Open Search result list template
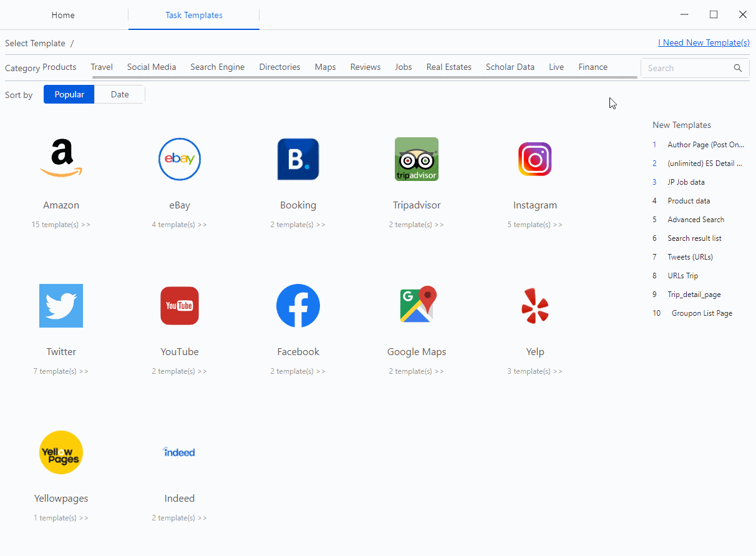 (694, 238)
